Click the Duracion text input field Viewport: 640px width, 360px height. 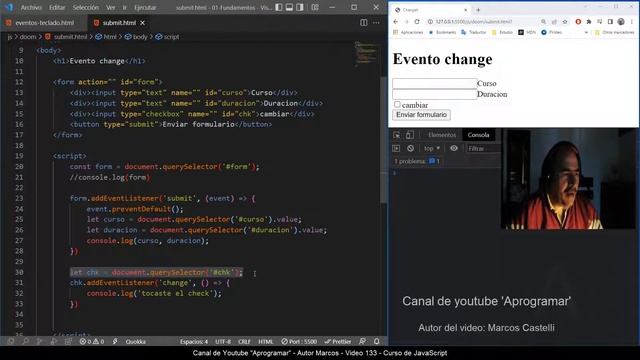pyautogui.click(x=434, y=94)
